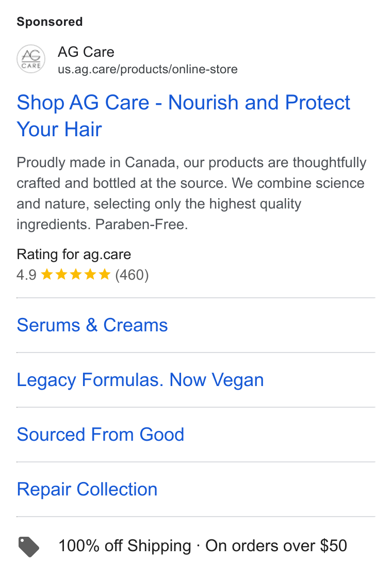
Task: Click the 4.9 rating score
Action: pos(26,275)
